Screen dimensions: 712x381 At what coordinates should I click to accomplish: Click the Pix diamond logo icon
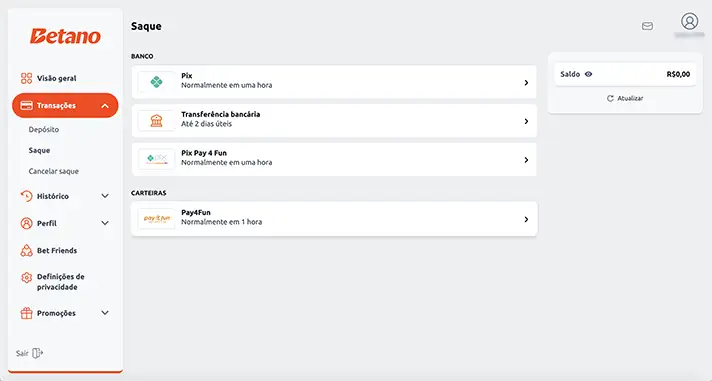[156, 82]
